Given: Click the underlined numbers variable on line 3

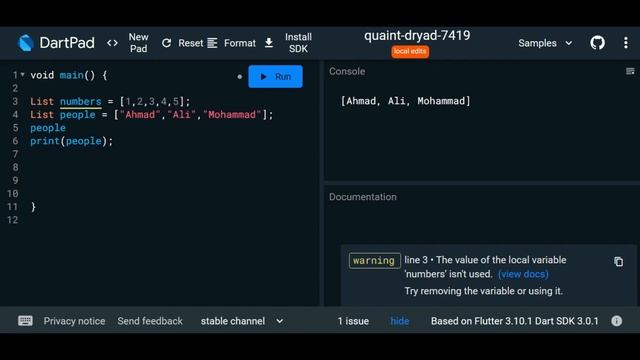Looking at the screenshot, I should pos(80,102).
